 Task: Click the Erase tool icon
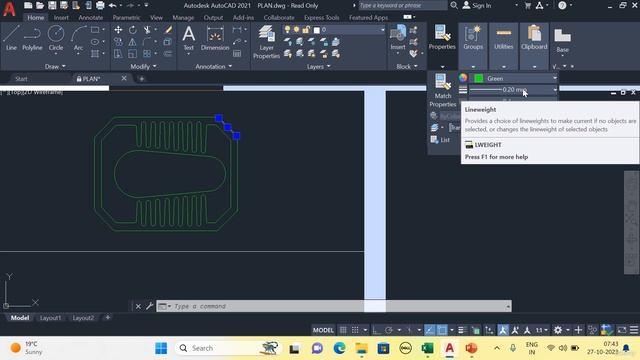168,30
